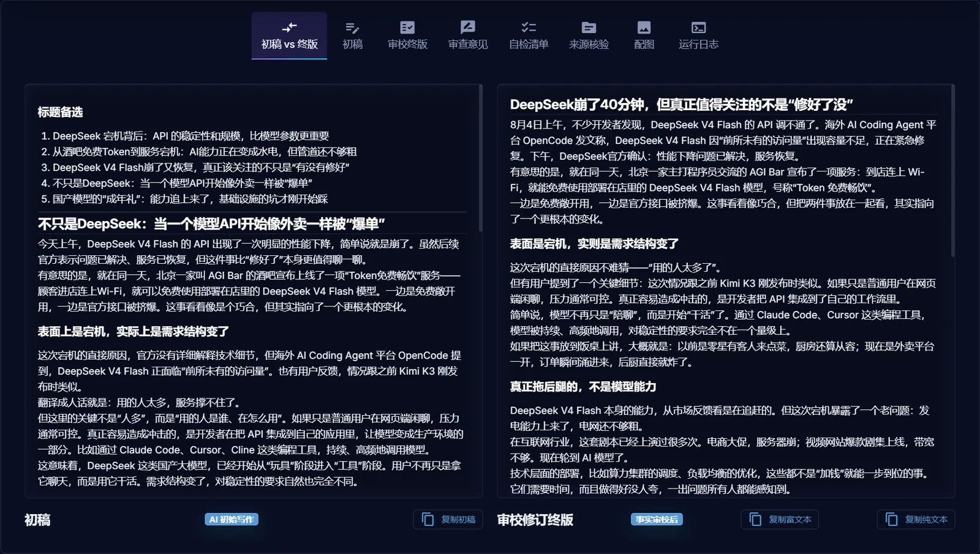The height and width of the screenshot is (554, 980).
Task: Click final headline 'DeepSeek崩了40分钟'
Action: click(x=681, y=105)
